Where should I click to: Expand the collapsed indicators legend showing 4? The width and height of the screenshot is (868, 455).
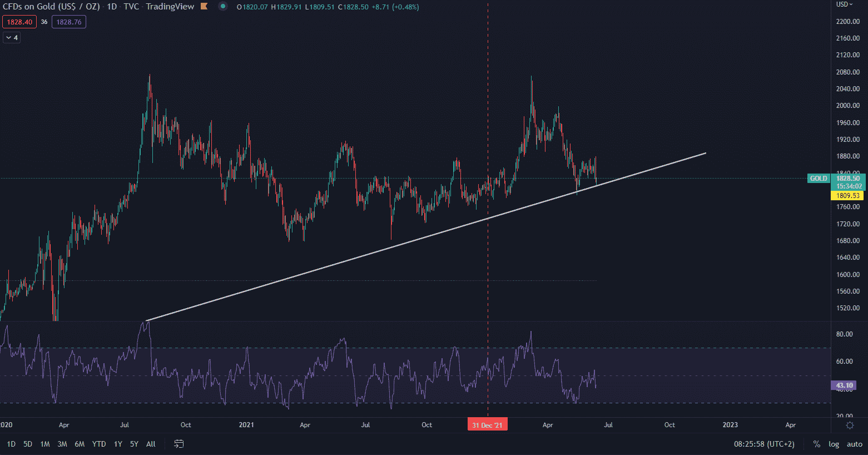(12, 38)
